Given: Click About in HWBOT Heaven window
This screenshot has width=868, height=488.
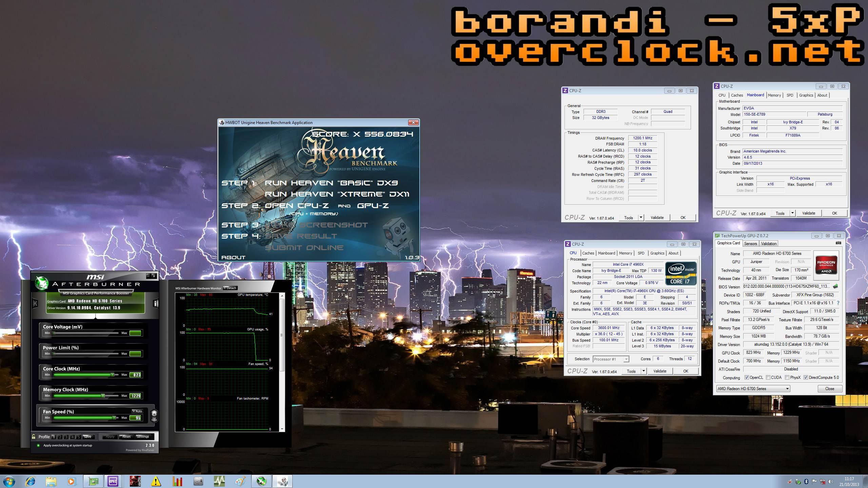Looking at the screenshot, I should pos(233,258).
